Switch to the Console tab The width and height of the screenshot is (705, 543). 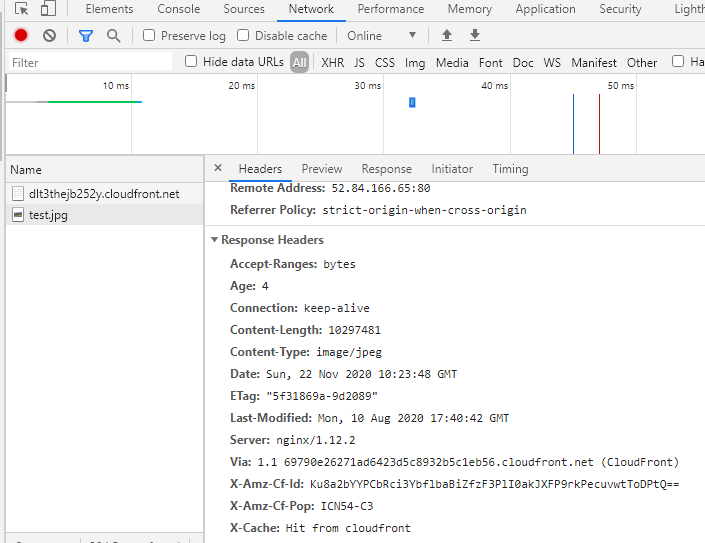(178, 9)
